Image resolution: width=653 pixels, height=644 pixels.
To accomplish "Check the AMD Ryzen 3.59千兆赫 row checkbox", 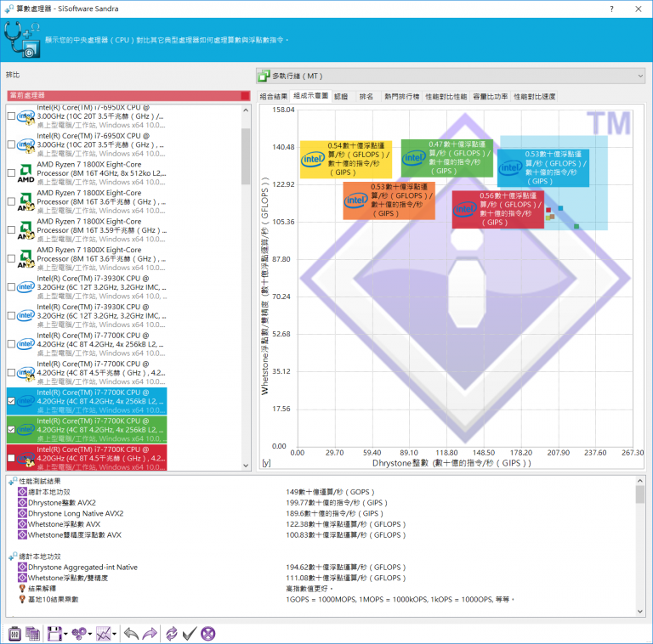I will tap(12, 229).
